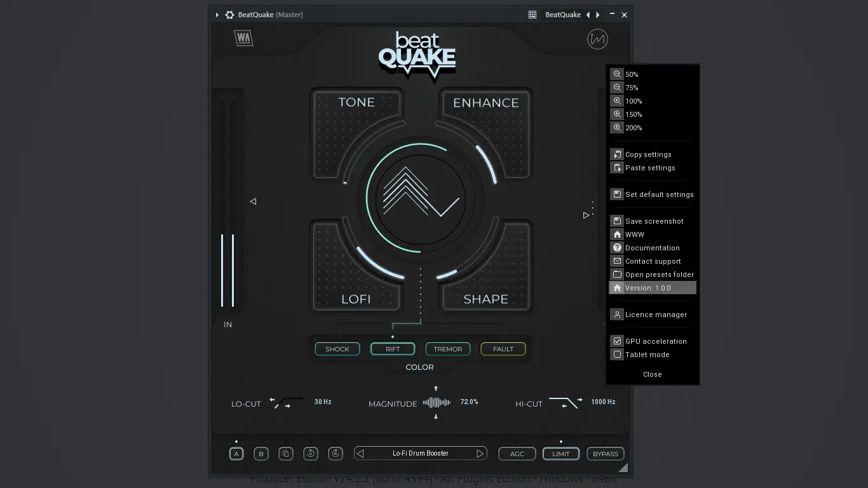Click the AGC button
This screenshot has width=868, height=488.
pos(517,454)
